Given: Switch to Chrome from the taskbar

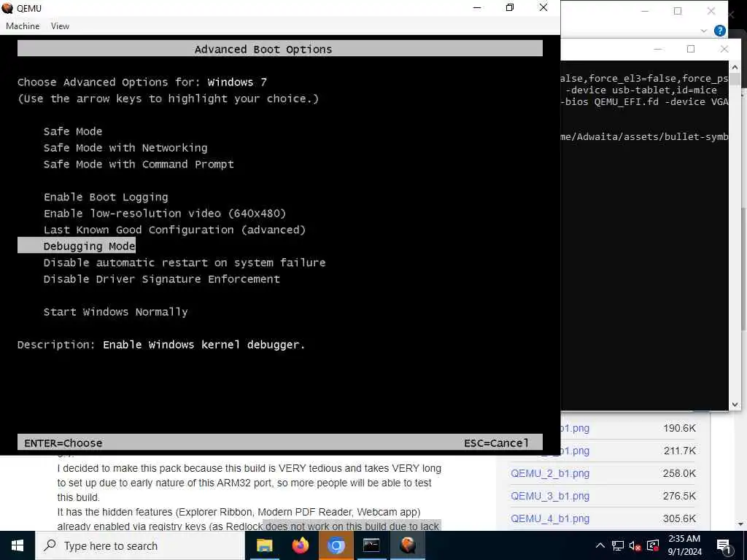Looking at the screenshot, I should tap(336, 545).
